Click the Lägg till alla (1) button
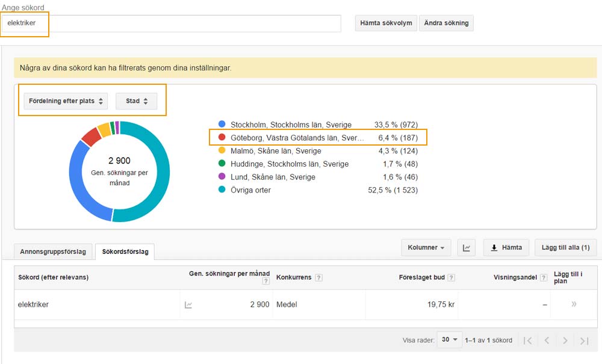This screenshot has width=602, height=364. point(565,247)
